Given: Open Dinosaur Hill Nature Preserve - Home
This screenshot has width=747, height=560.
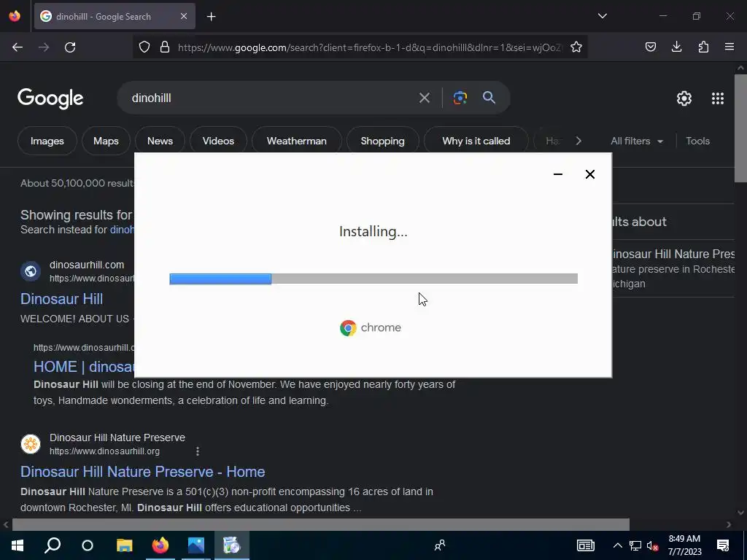Looking at the screenshot, I should [142, 472].
